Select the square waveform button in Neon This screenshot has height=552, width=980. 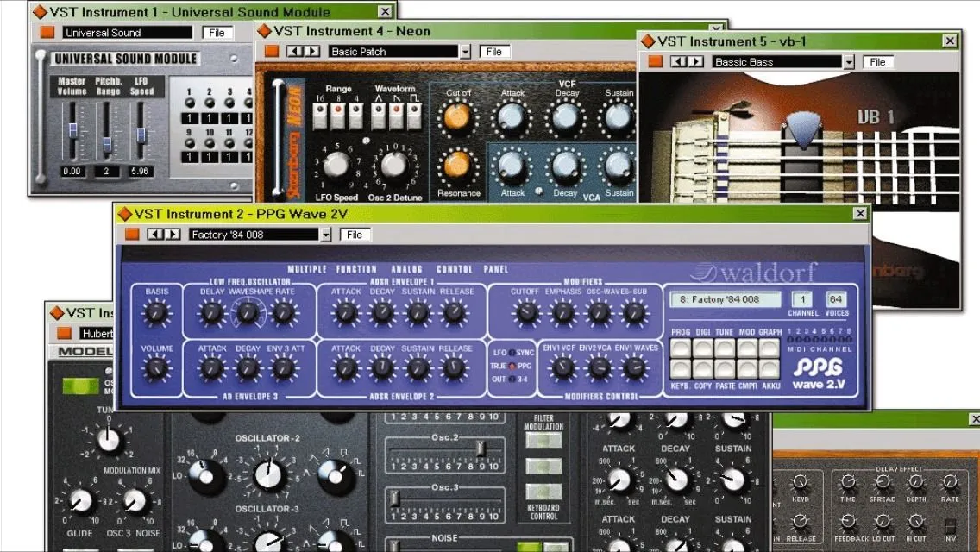click(414, 116)
